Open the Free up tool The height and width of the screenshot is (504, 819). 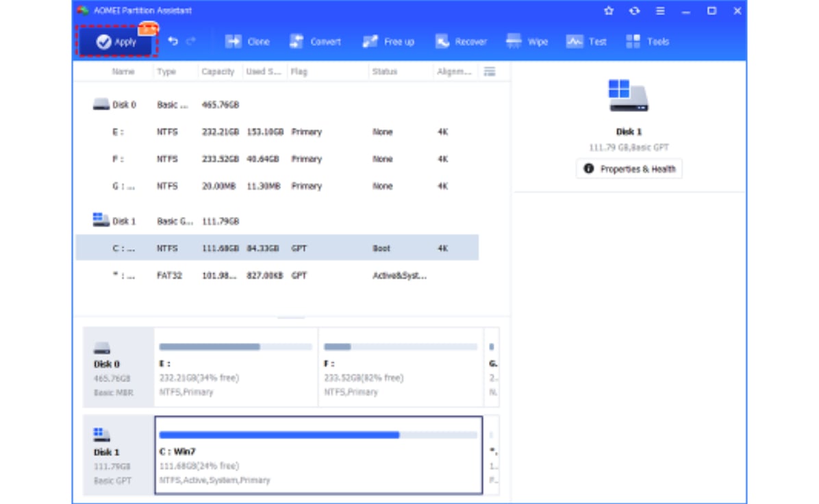tap(388, 41)
